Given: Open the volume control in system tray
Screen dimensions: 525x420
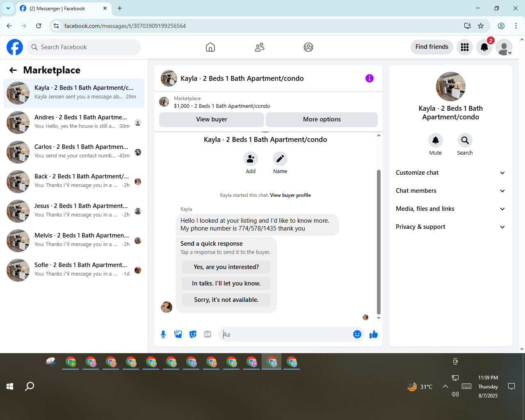Looking at the screenshot, I should 455,394.
